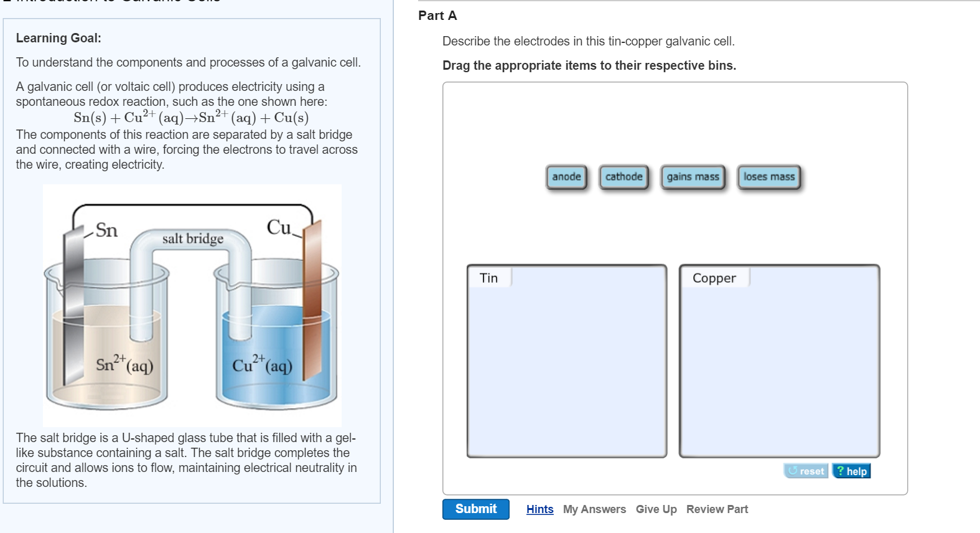The image size is (980, 533).
Task: Select the anode draggable tile
Action: point(566,176)
